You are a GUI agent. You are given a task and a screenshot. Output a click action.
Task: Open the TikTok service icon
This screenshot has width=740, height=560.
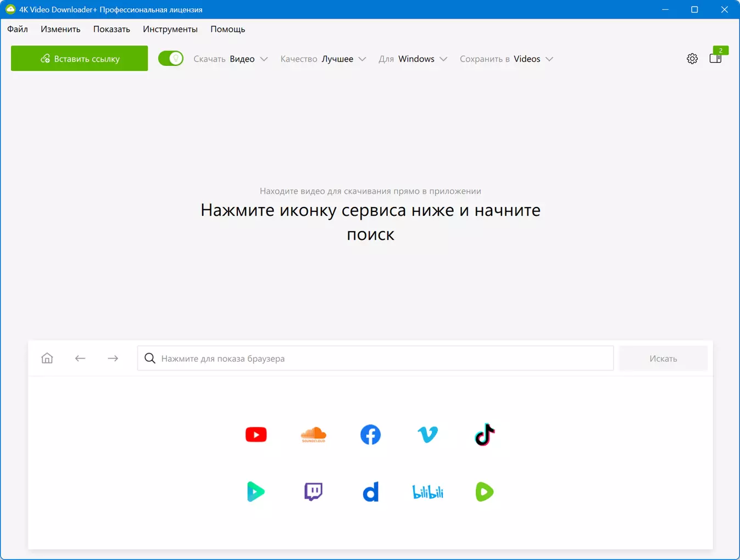(485, 435)
